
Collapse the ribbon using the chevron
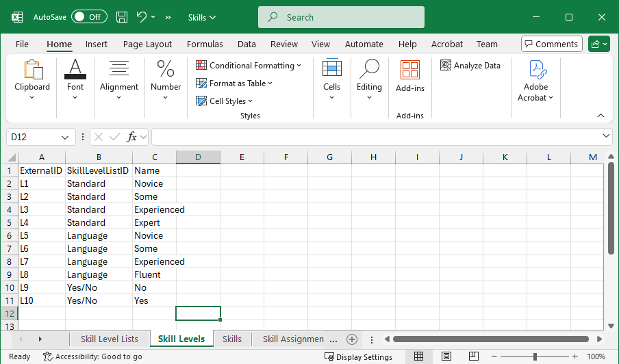pos(601,116)
